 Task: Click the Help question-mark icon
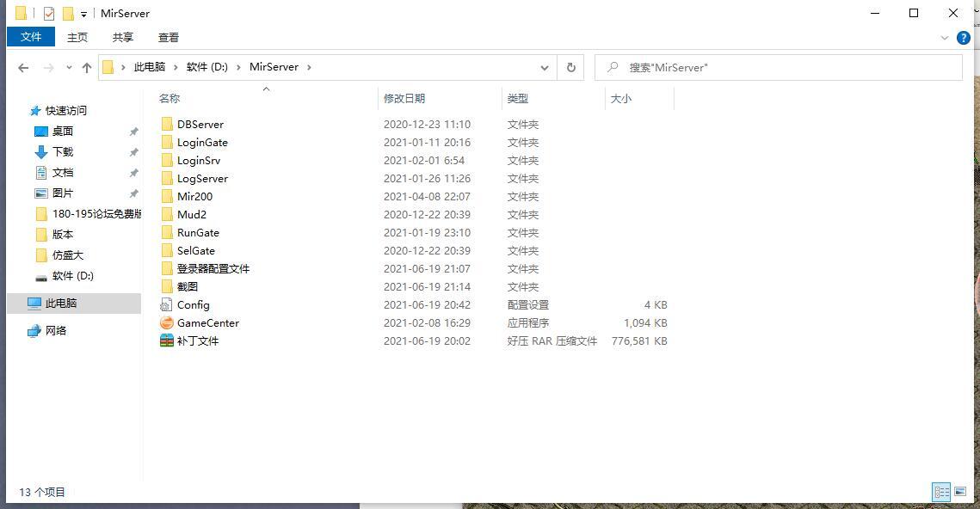[964, 37]
